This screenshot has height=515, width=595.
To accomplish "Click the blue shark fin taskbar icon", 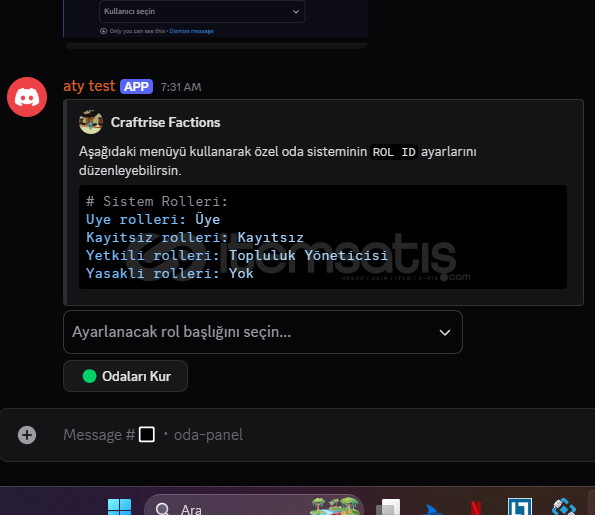I will [x=432, y=509].
